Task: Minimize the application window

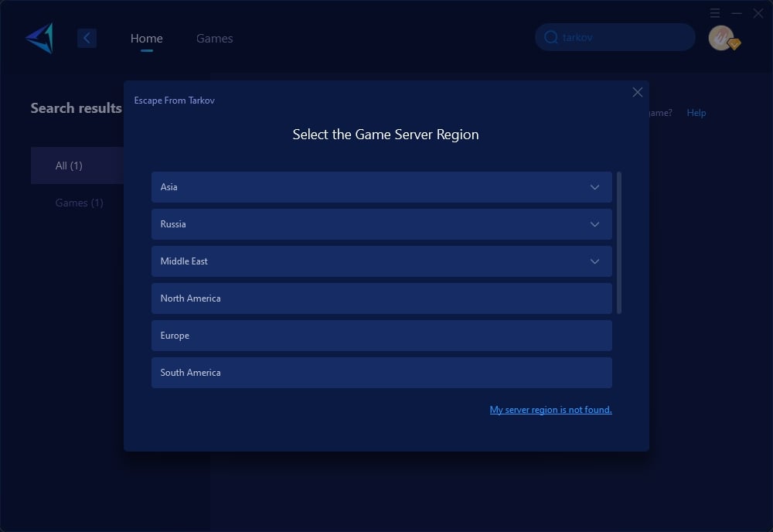Action: pos(737,13)
